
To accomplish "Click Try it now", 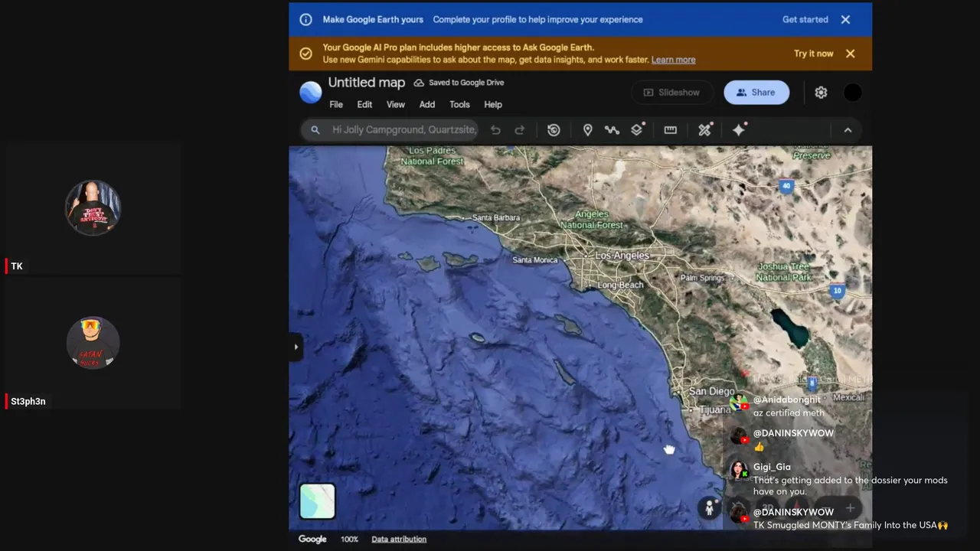I will click(814, 54).
